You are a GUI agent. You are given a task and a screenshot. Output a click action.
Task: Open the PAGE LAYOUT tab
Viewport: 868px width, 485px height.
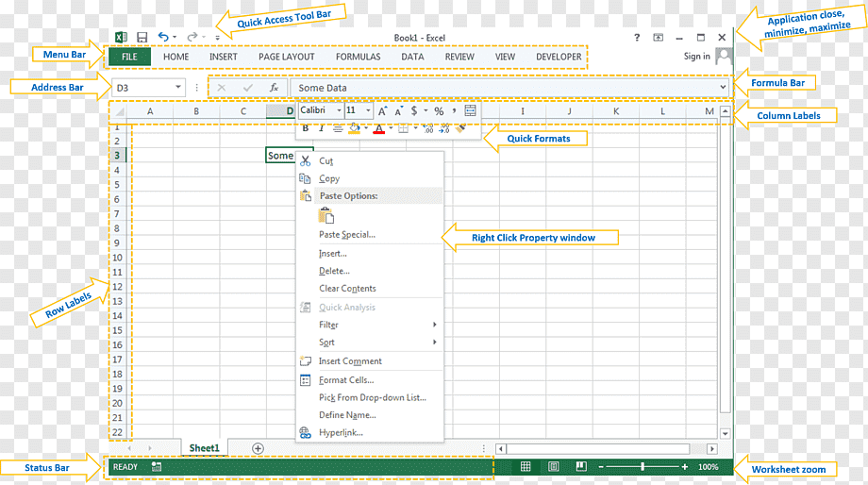[286, 57]
